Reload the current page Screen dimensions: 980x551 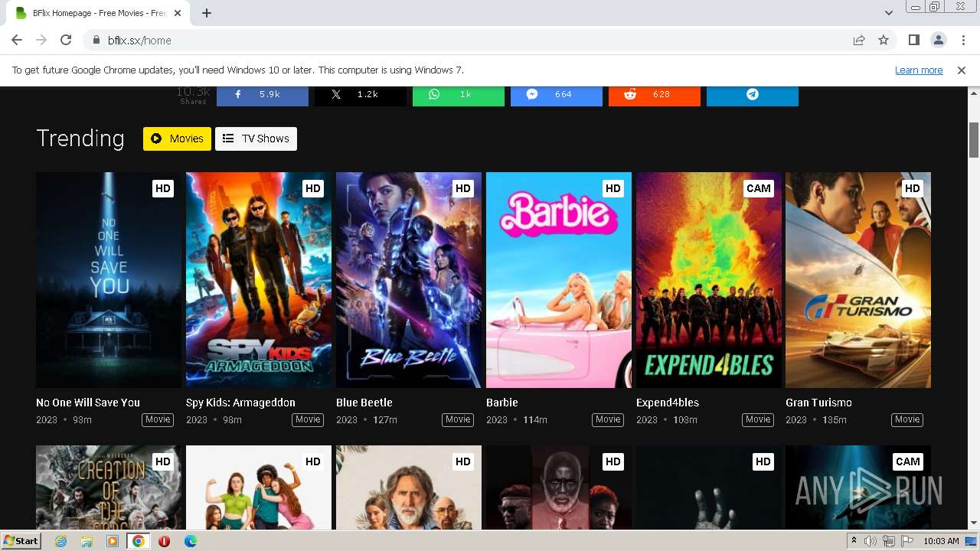(x=66, y=40)
